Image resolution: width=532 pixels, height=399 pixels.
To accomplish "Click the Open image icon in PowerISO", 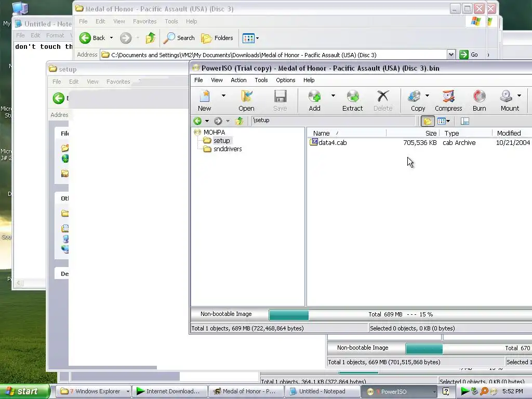I will tap(246, 100).
